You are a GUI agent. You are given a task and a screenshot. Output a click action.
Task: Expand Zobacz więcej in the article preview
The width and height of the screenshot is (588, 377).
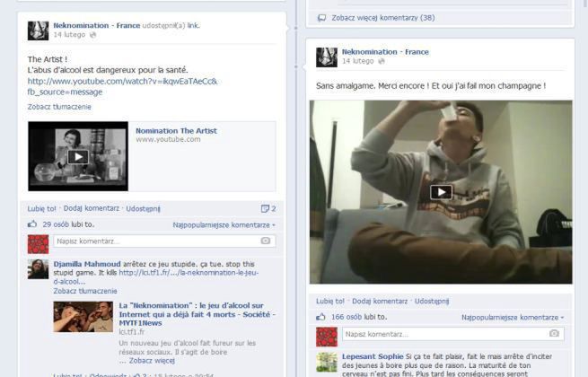[x=152, y=361]
